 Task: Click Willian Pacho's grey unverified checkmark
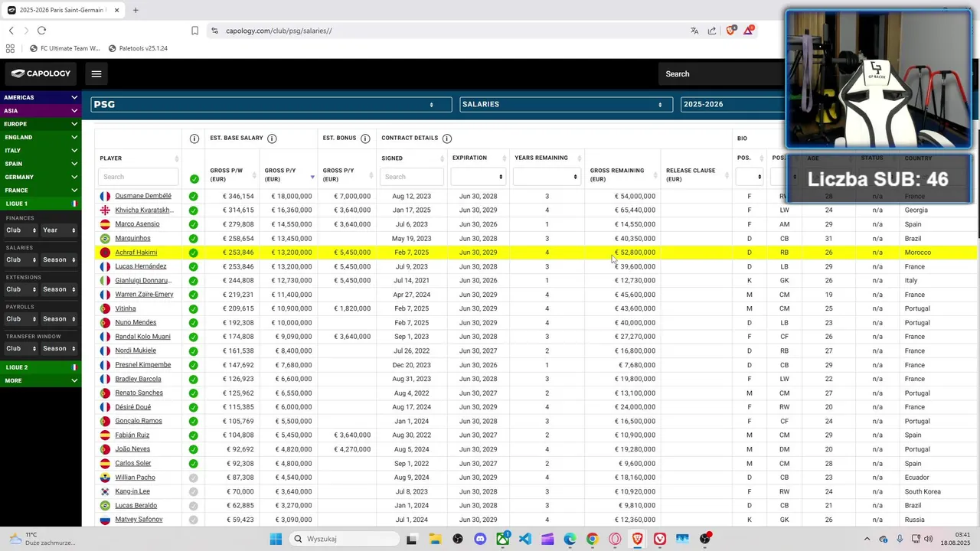[x=194, y=478]
